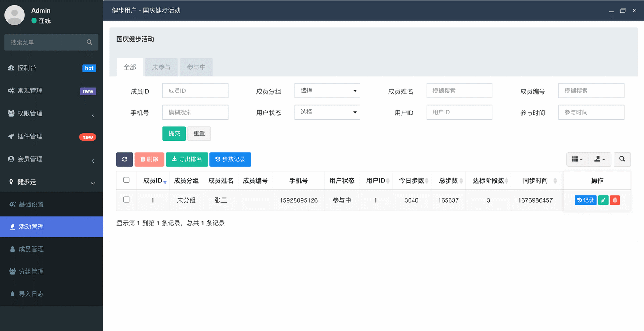
Task: Click the refresh table icon button
Action: [x=125, y=159]
